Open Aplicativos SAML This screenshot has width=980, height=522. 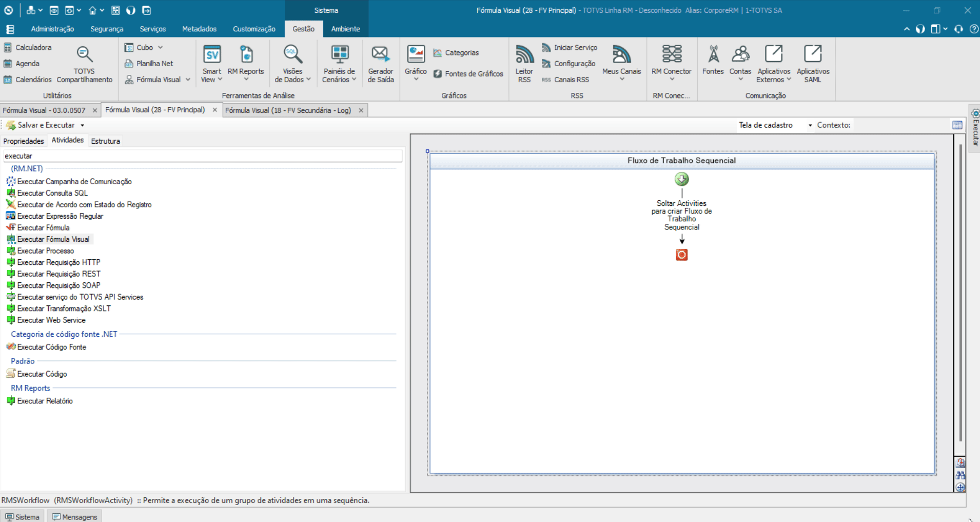pos(813,64)
